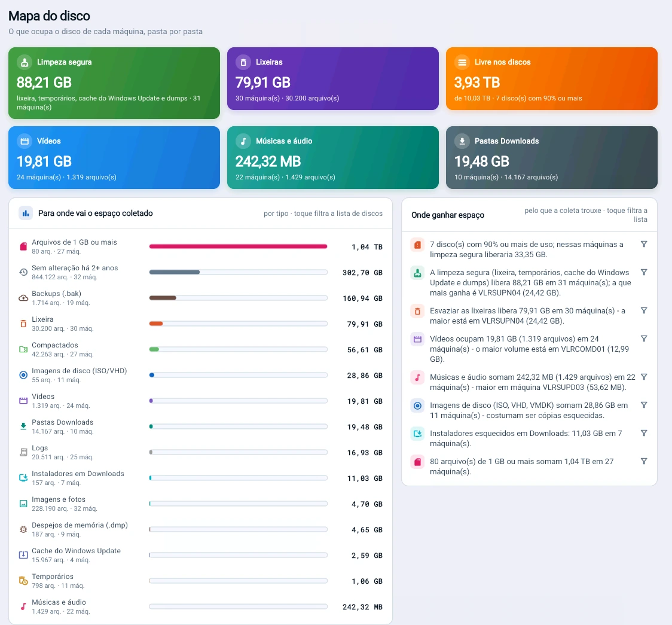Click the clock icon for Sem alteração há 2+ anos
The width and height of the screenshot is (672, 625).
[23, 272]
